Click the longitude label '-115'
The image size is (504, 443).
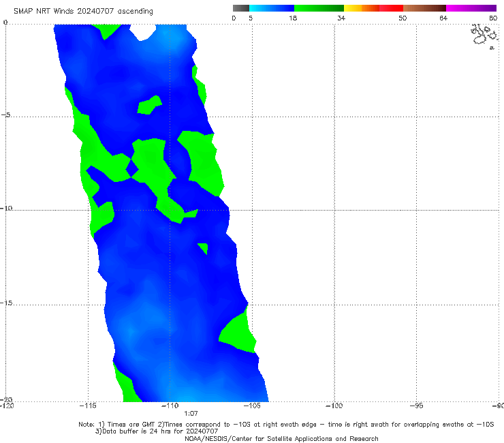88,406
